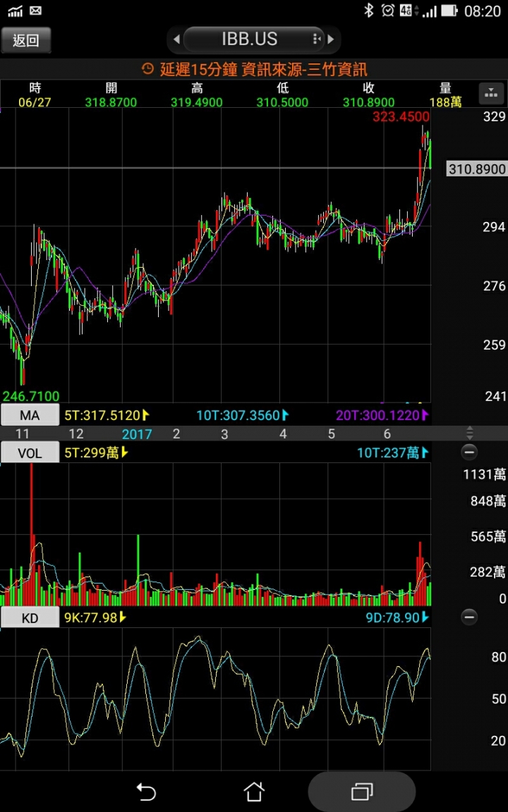The height and width of the screenshot is (812, 508).
Task: Tap the 返回 back button
Action: (x=26, y=40)
